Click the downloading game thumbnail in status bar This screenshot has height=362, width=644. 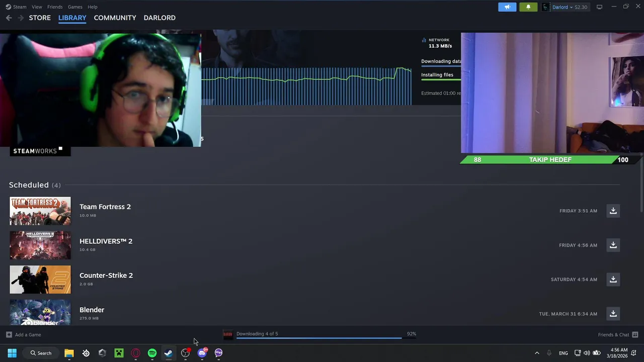[228, 334]
